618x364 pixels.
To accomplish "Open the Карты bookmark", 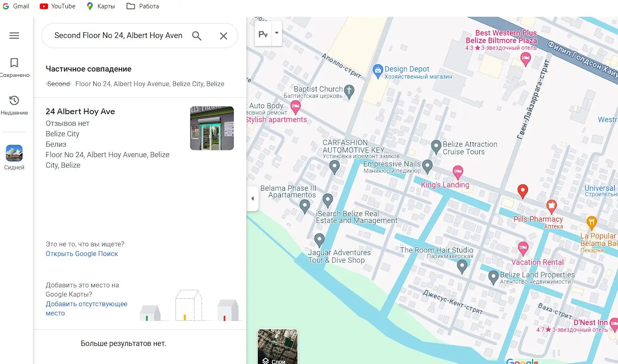I will [100, 6].
